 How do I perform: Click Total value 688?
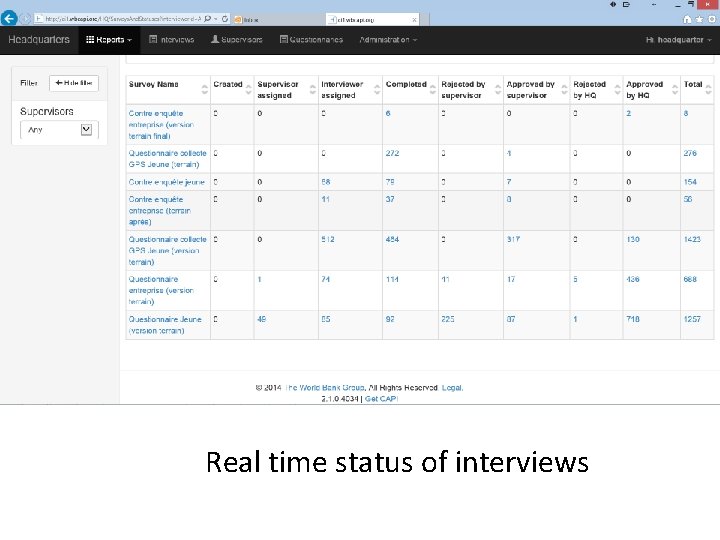pos(690,279)
